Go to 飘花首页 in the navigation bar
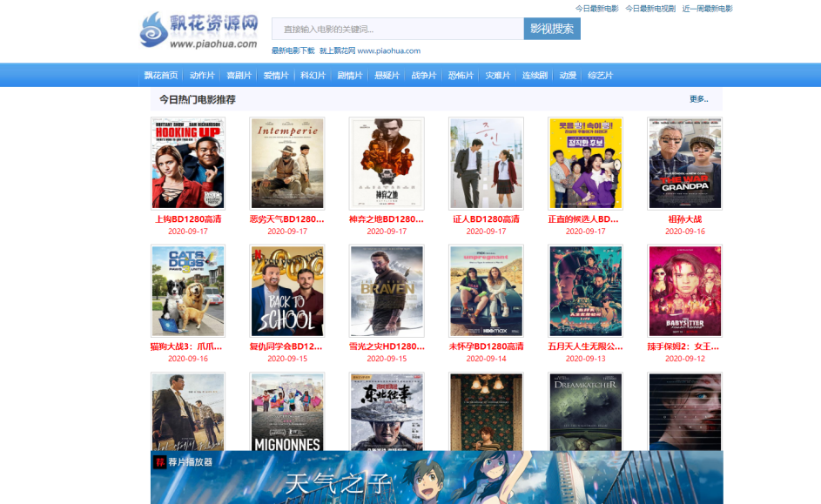The width and height of the screenshot is (821, 504). pos(161,76)
